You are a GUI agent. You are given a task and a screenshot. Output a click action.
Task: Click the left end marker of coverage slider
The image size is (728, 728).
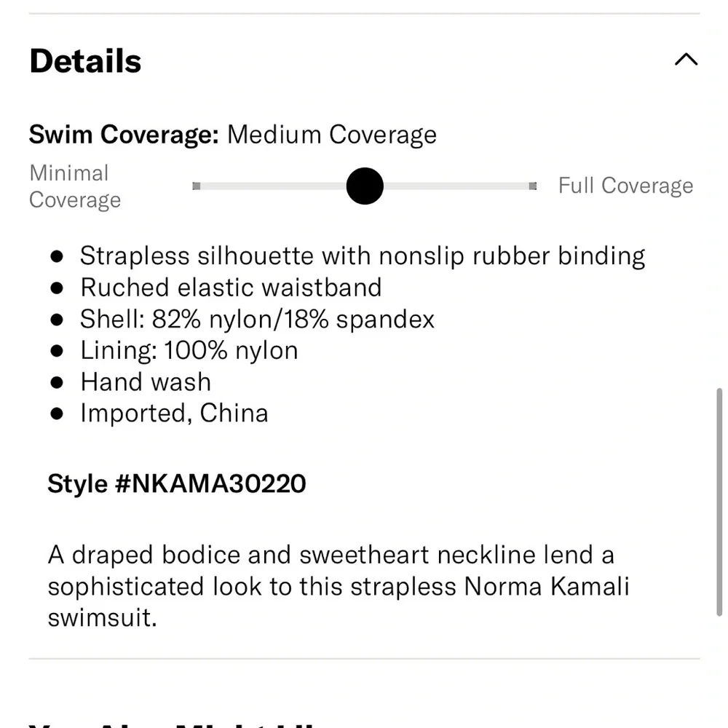pos(197,186)
